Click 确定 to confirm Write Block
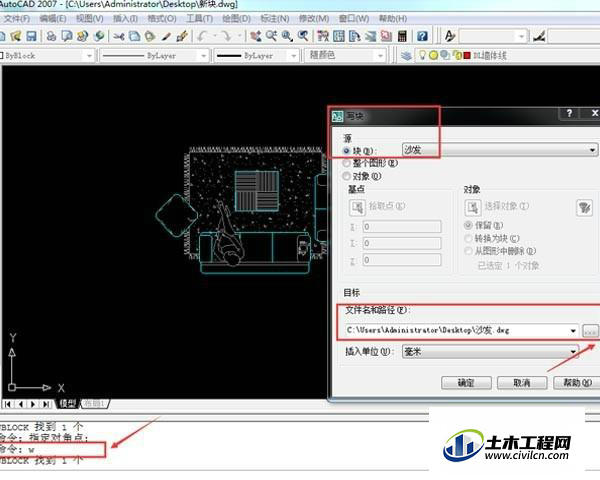The width and height of the screenshot is (600, 480). click(466, 382)
